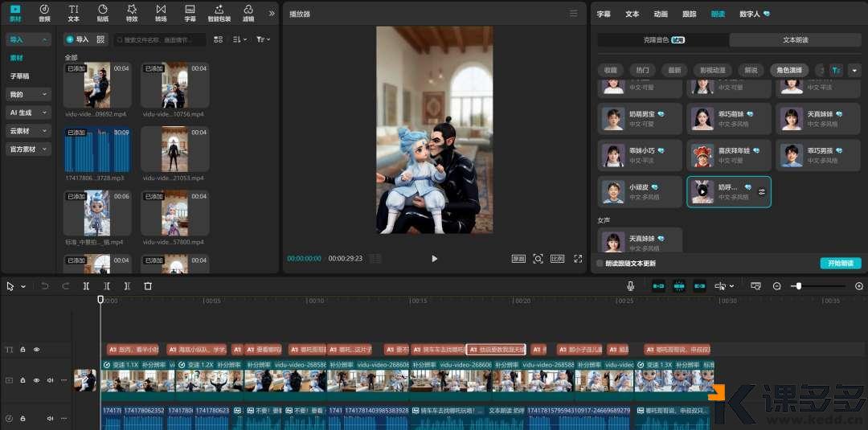
Task: Mute the main video track
Action: [x=51, y=380]
